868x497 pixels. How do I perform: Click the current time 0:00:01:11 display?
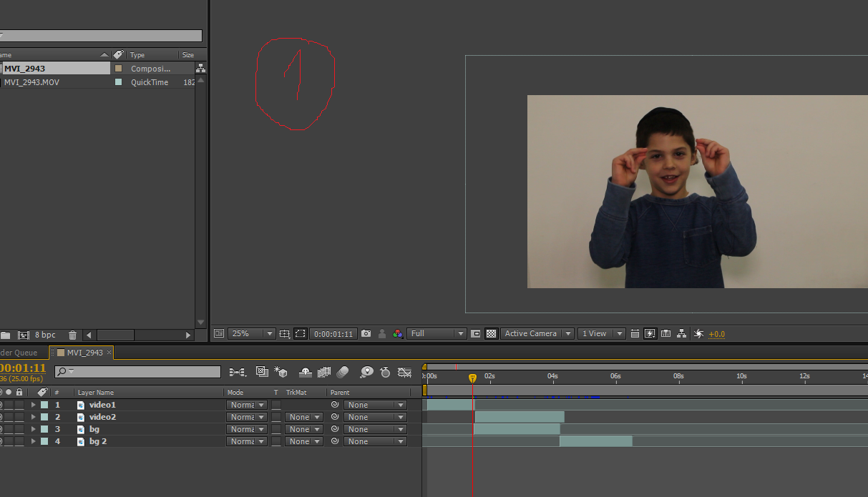pos(333,334)
